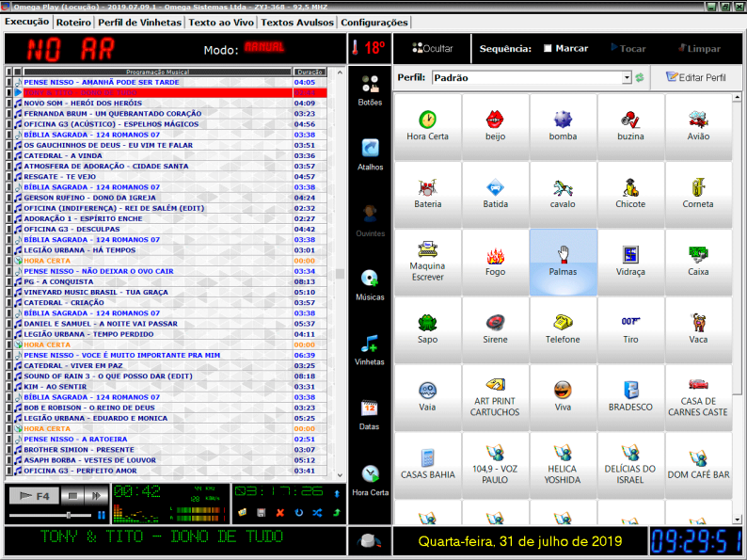The width and height of the screenshot is (747, 560).
Task: Open the Músicas sidebar panel
Action: 370,285
